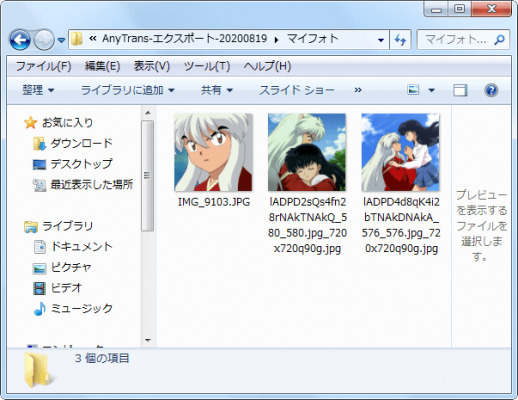Screen dimensions: 518x400
Task: Toggle the preview pane icon
Action: coord(460,90)
